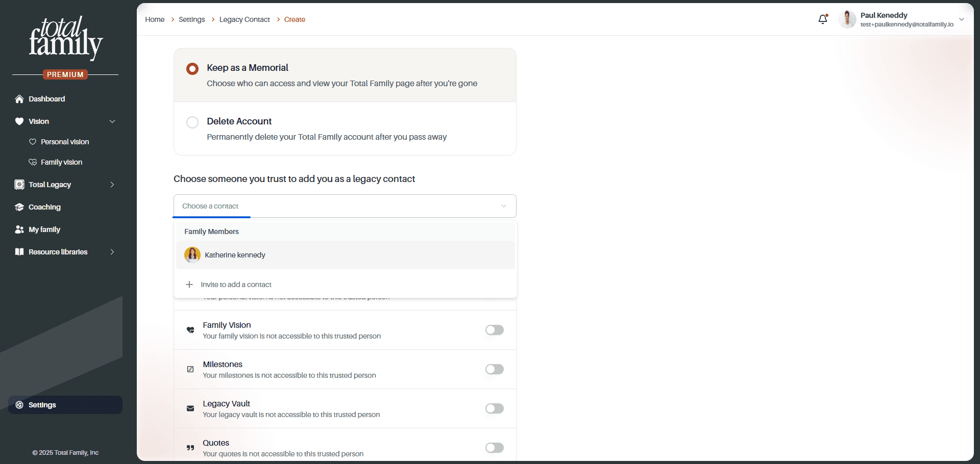The height and width of the screenshot is (464, 980).
Task: Open the notifications bell
Action: tap(823, 19)
